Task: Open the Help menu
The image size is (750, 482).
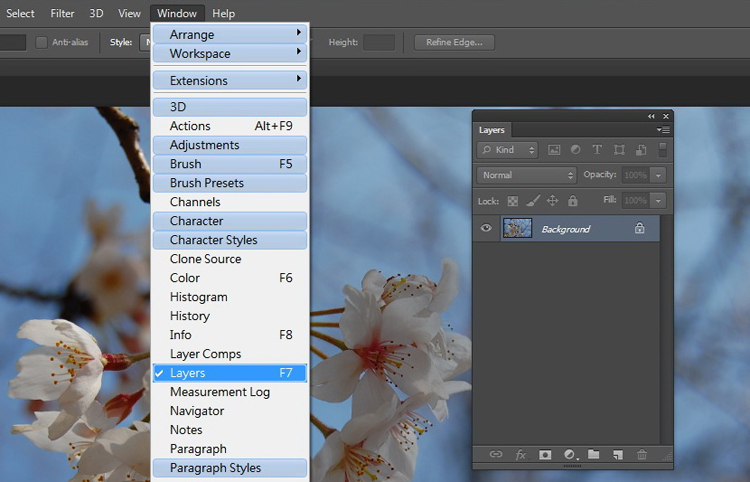Action: click(223, 13)
